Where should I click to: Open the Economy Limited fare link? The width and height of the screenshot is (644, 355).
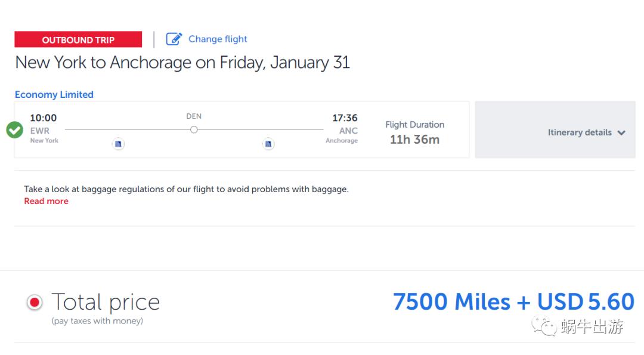[54, 94]
